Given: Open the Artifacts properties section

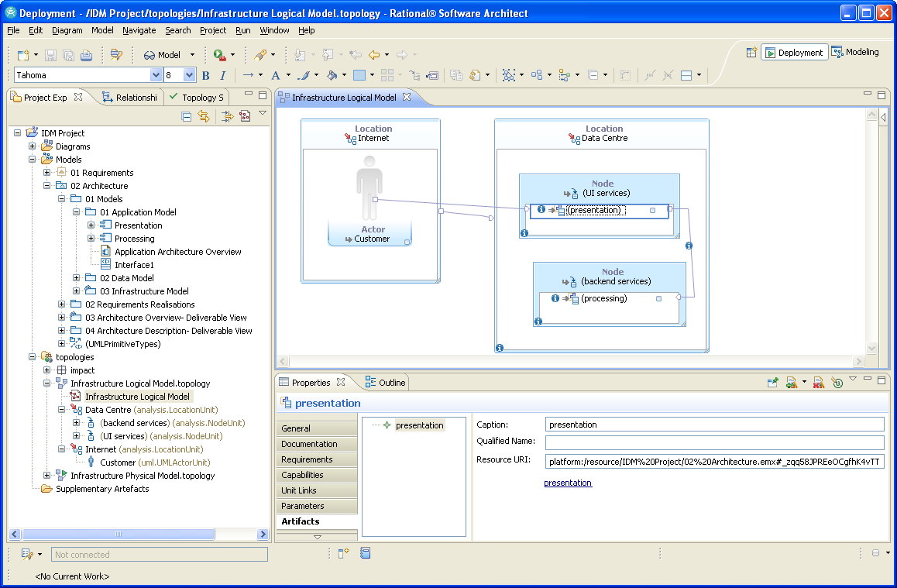Looking at the screenshot, I should (x=316, y=521).
